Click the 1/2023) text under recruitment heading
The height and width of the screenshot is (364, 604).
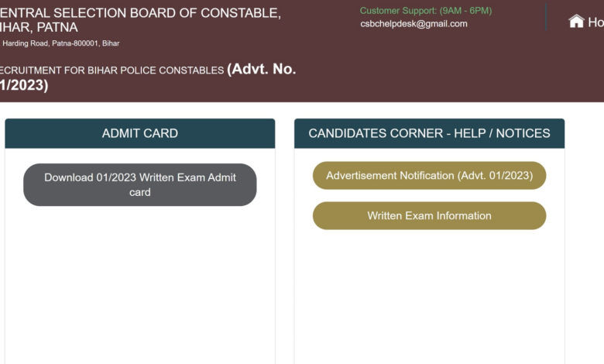24,85
